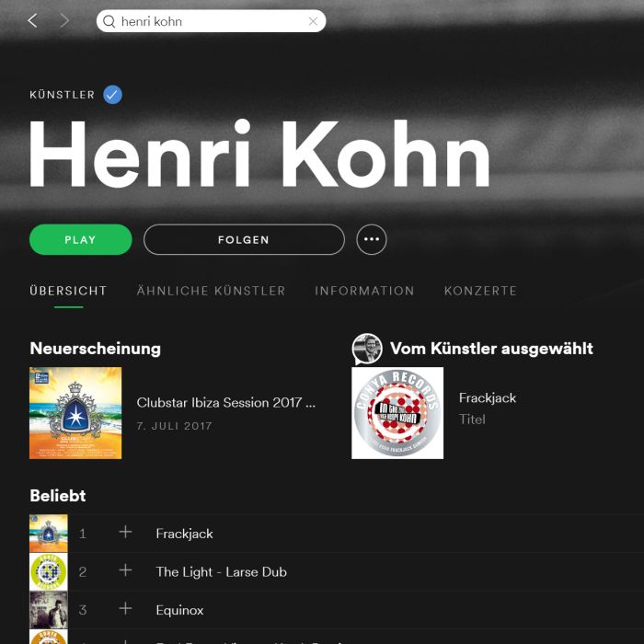Click the magnifier icon in search bar
The image size is (644, 644).
[x=109, y=21]
